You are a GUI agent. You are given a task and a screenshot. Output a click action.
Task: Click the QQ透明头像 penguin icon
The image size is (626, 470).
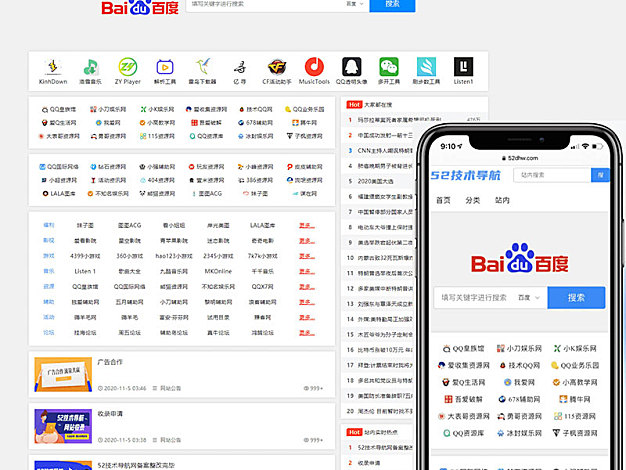351,67
